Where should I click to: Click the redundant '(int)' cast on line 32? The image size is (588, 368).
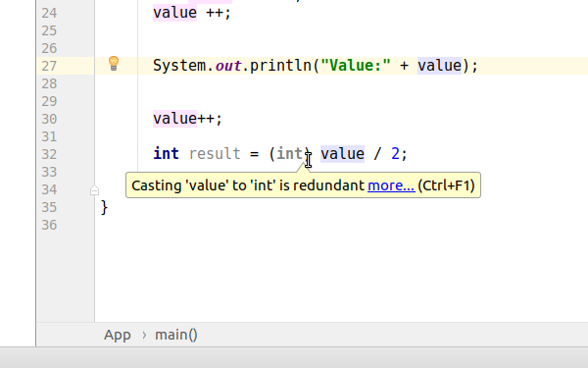(290, 154)
